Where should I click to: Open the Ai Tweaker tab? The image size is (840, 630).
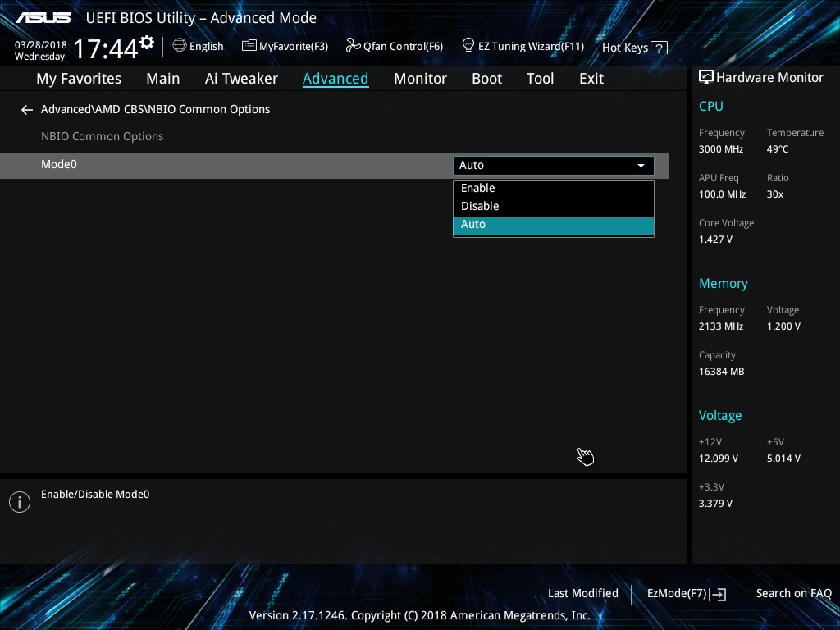[241, 79]
